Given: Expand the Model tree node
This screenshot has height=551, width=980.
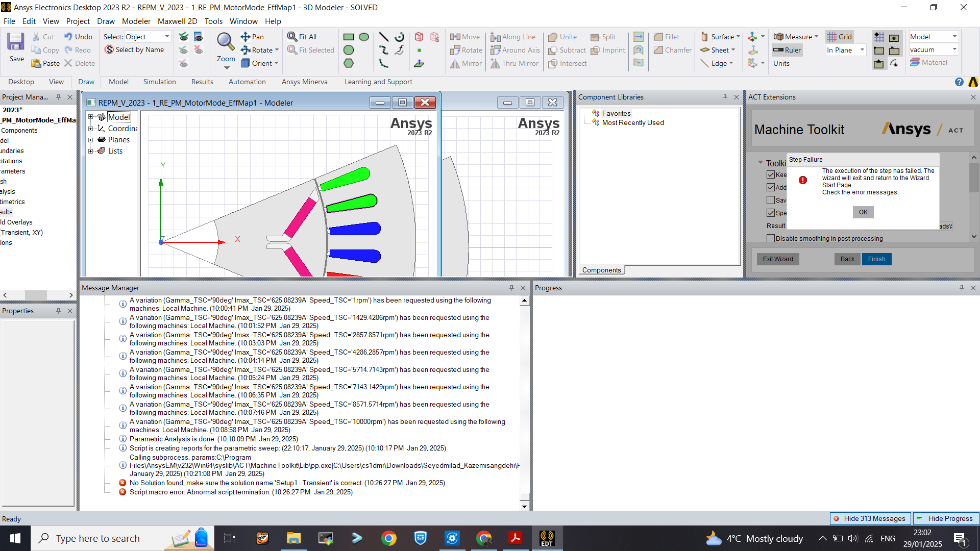Looking at the screenshot, I should coord(91,117).
